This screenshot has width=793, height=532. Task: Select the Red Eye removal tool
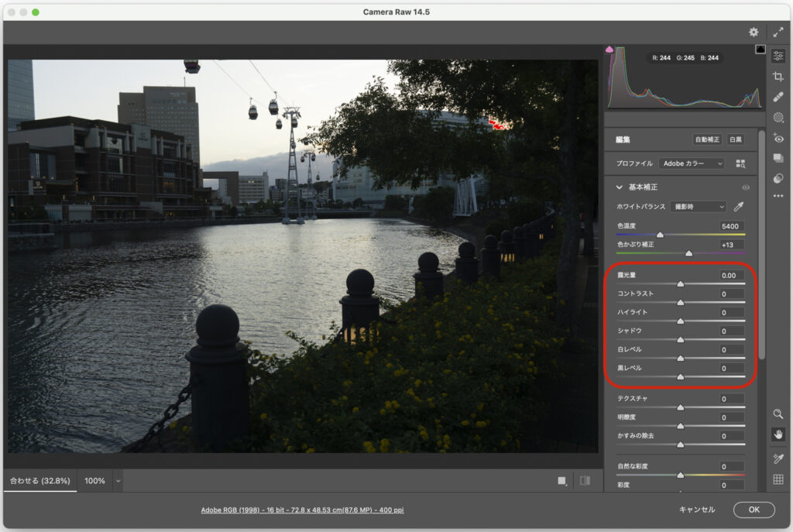tap(778, 138)
